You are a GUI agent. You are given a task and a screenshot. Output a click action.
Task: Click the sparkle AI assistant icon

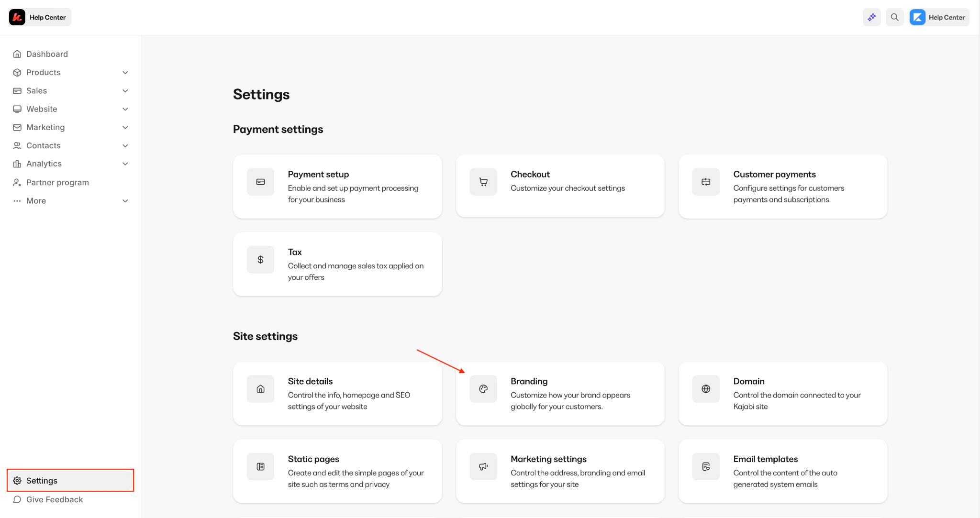871,17
